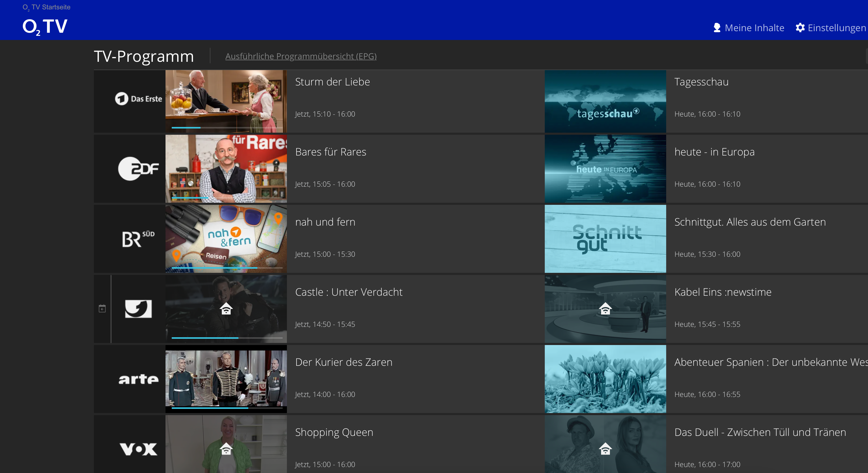Open the nah und fern thumbnail
Screen dimensions: 868x473
(226, 239)
